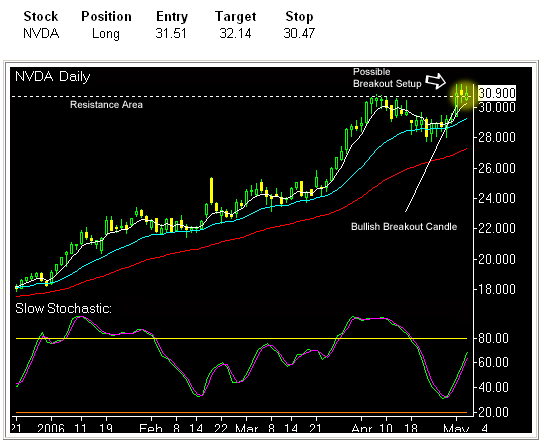Click the 'Stop' column header
Viewport: 545px width, 448px height.
click(x=299, y=16)
